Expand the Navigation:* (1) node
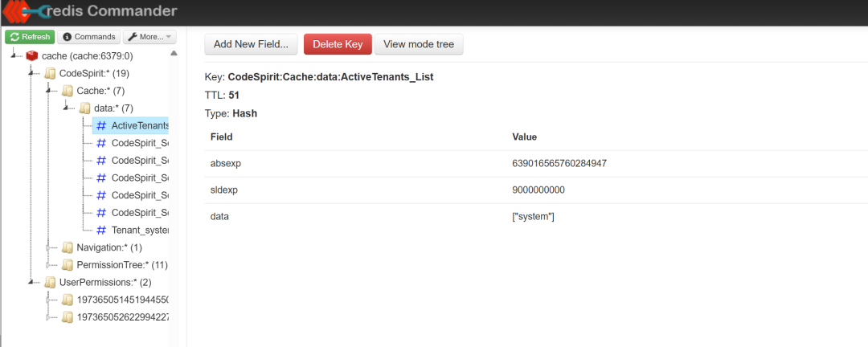The image size is (868, 347). click(x=49, y=247)
